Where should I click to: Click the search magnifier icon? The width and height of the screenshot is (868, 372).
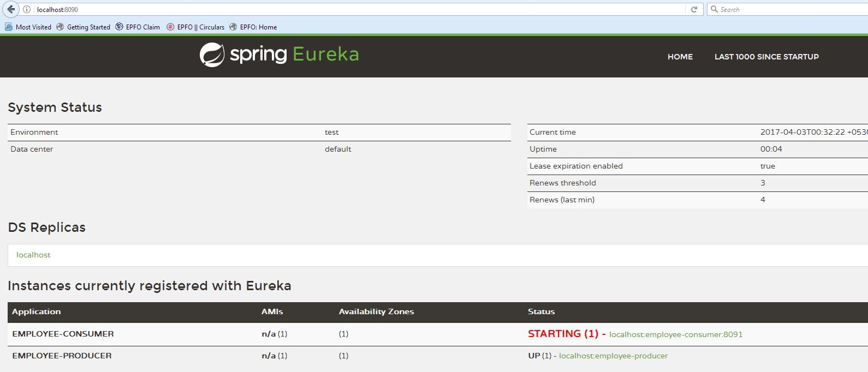pyautogui.click(x=714, y=9)
